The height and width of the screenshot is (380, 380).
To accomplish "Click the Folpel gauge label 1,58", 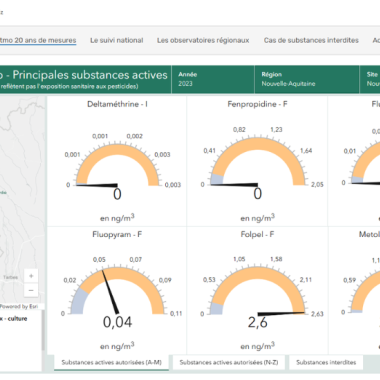I will pos(276,259).
